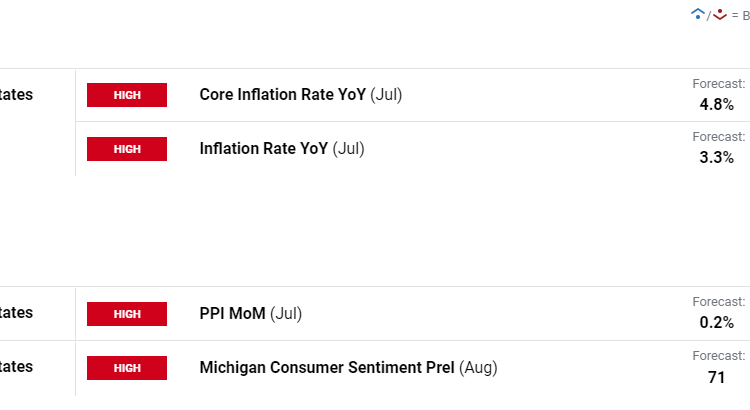
Task: Click the Forecast label above 3.3%
Action: coord(719,137)
